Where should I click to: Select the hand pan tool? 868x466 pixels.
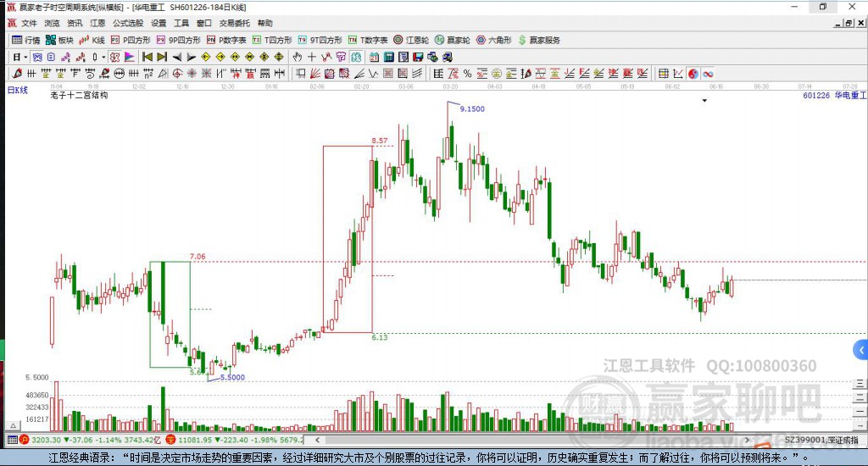coord(298,57)
